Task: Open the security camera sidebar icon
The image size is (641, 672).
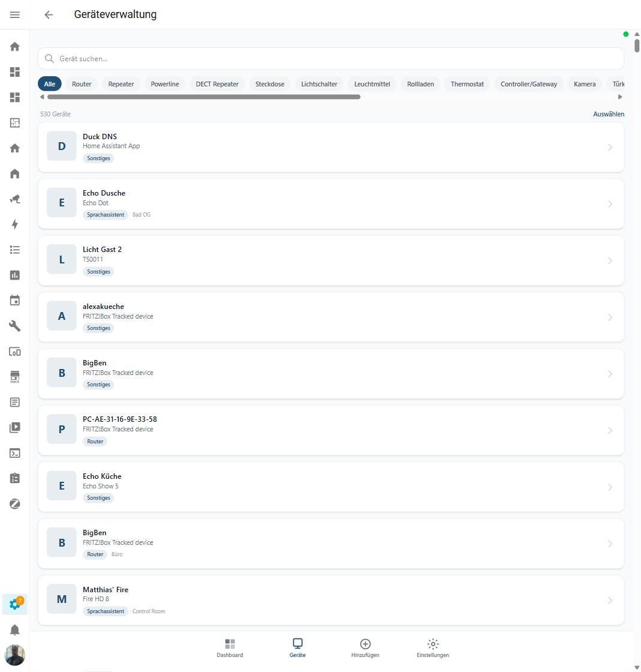Action: click(x=15, y=199)
